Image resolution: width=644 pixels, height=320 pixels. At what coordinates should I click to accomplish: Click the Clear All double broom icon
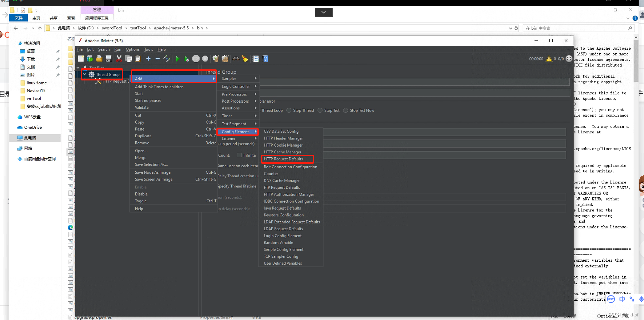pos(225,59)
